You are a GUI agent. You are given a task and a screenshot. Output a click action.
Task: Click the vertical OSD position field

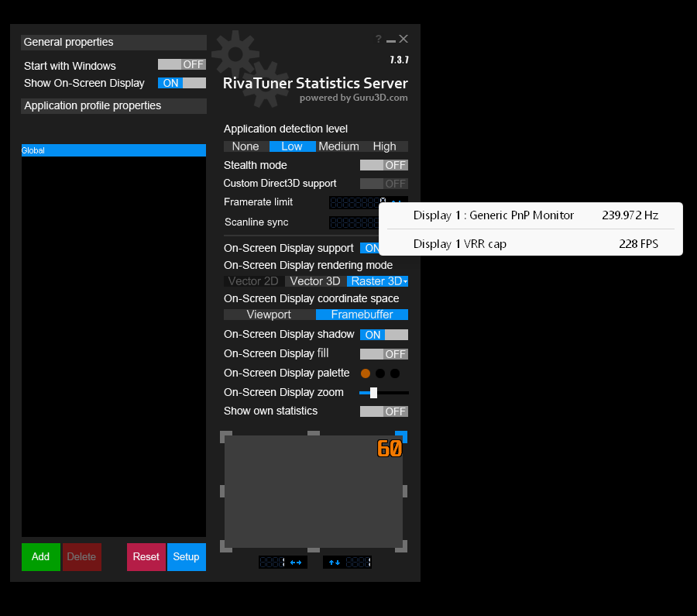tap(359, 563)
